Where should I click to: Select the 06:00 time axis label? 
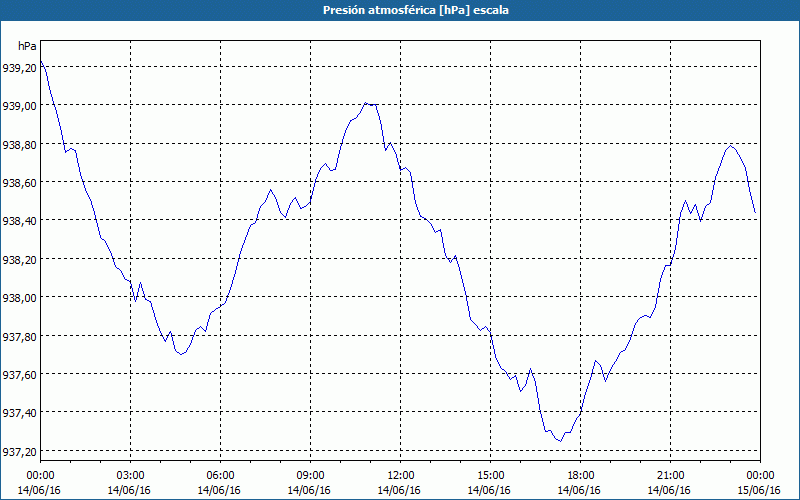coord(220,475)
